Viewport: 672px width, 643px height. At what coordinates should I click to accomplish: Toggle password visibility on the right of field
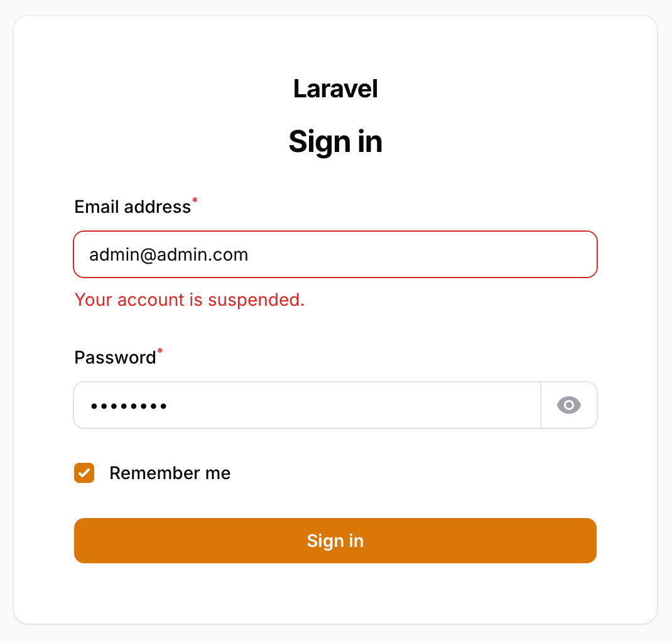click(x=568, y=406)
